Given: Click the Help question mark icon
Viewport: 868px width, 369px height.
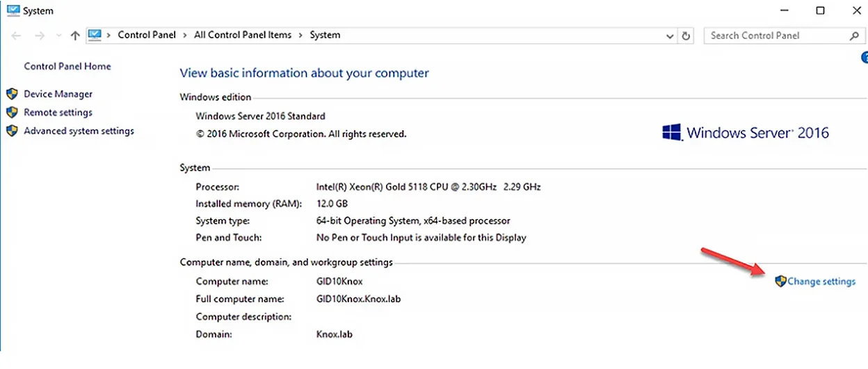Looking at the screenshot, I should pos(865,58).
